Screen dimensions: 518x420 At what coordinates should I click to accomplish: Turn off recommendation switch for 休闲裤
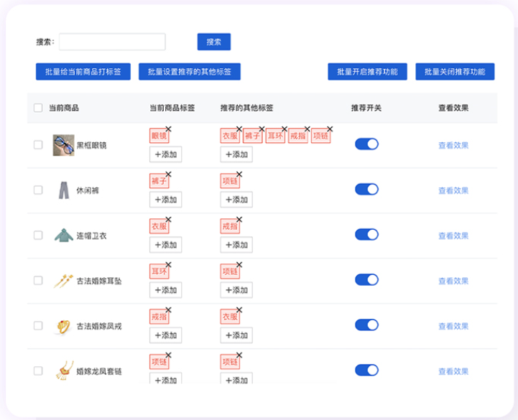[366, 190]
